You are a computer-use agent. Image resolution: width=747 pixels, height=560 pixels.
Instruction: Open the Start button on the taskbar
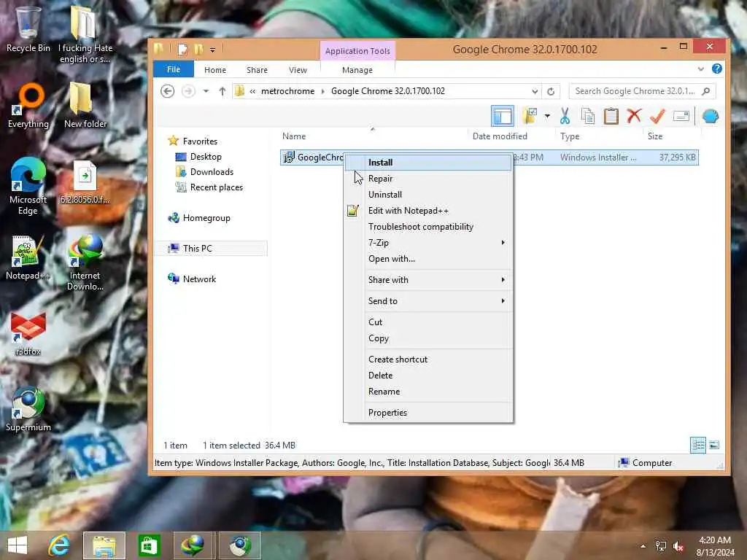click(x=18, y=545)
